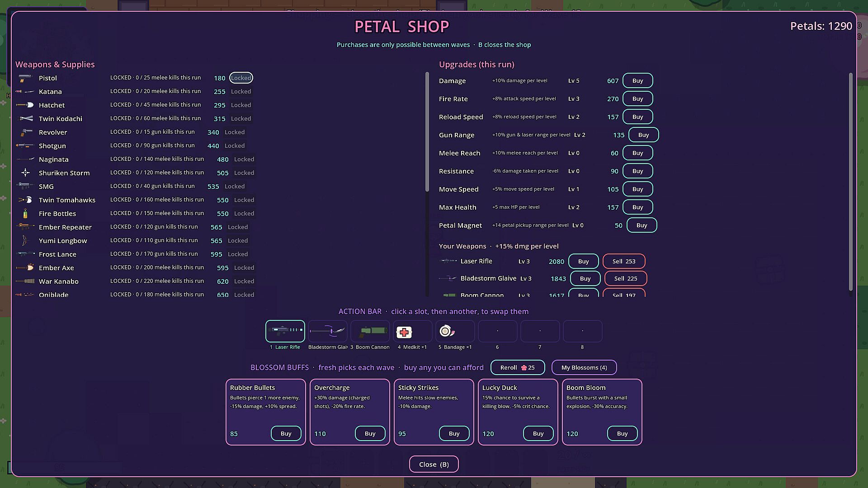Click the Petals: 1290 counter
Screen dimensions: 868x488
click(x=821, y=26)
